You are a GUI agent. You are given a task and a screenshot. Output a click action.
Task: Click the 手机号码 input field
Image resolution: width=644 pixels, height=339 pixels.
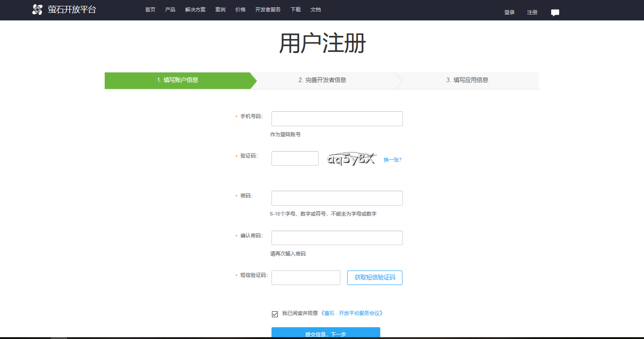pyautogui.click(x=337, y=118)
